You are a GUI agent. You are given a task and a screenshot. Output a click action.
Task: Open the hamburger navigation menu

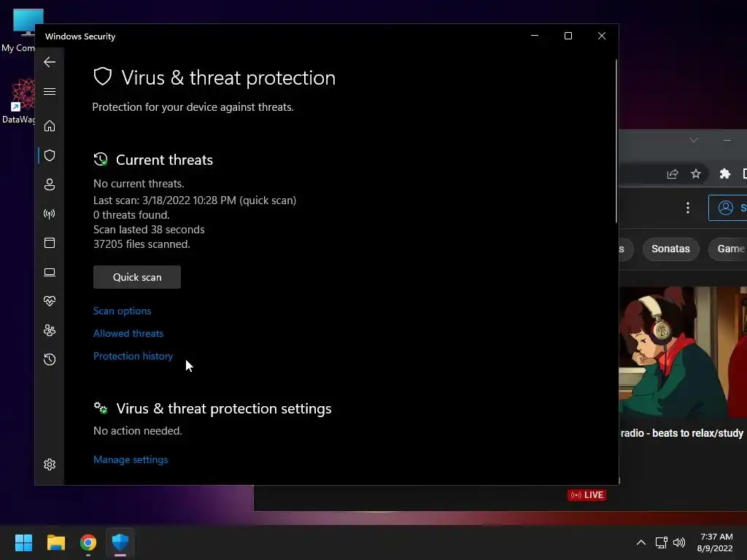click(50, 91)
